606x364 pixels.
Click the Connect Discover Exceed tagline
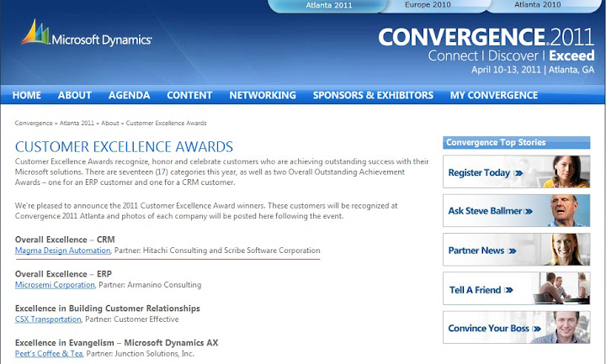point(511,56)
